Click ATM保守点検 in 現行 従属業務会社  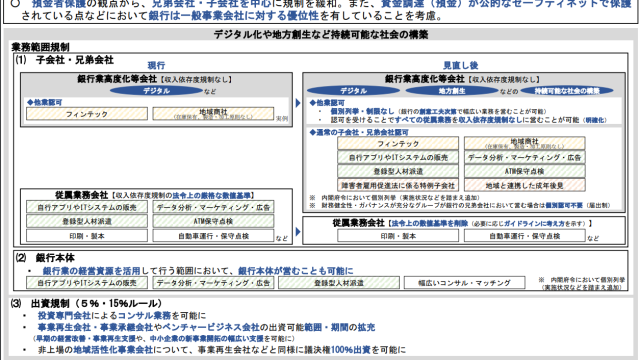[213, 221]
